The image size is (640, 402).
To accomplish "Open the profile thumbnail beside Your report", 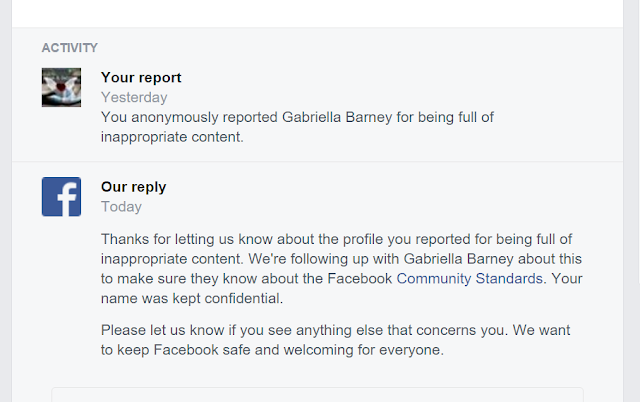I will click(61, 87).
